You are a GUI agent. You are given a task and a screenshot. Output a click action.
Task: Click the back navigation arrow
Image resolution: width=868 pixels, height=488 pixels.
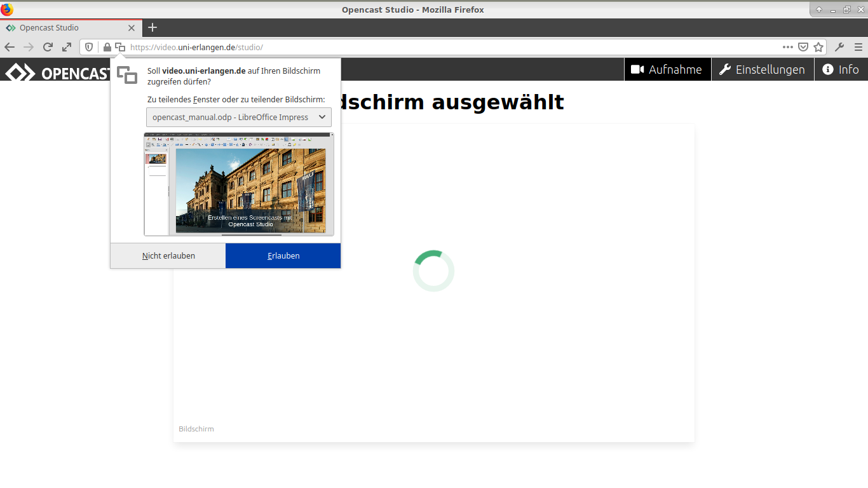10,47
